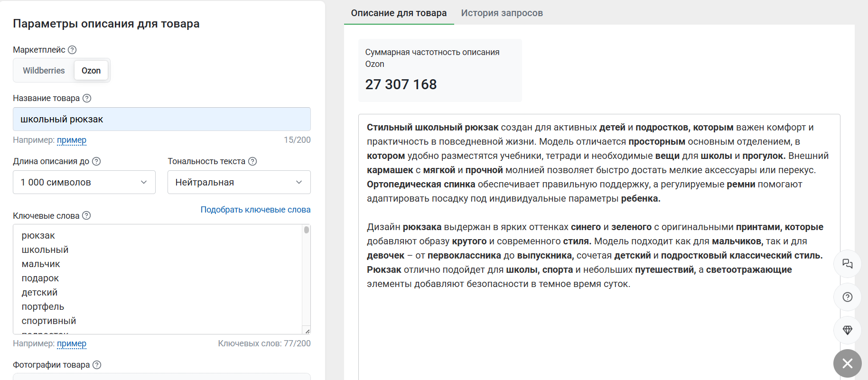Click пример link under product name field
This screenshot has width=868, height=380.
[72, 140]
